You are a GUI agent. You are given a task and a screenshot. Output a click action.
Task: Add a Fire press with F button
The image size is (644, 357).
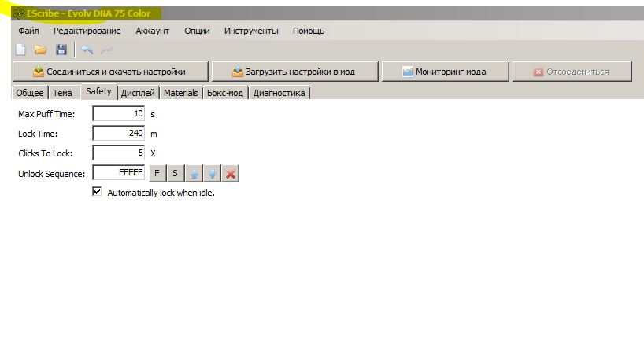157,173
